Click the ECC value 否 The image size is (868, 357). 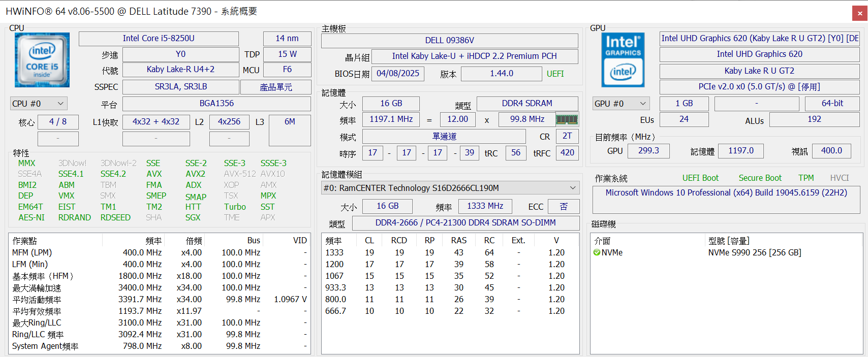click(x=564, y=206)
